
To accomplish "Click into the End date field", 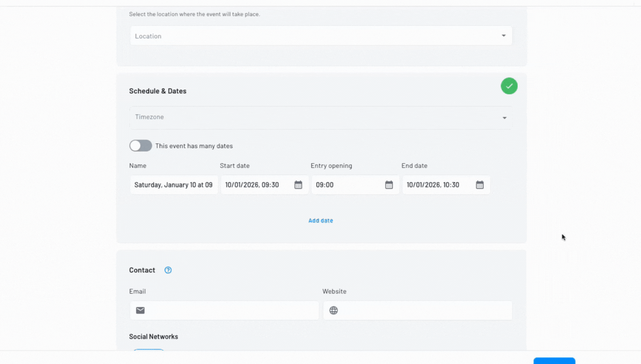I will (435, 185).
